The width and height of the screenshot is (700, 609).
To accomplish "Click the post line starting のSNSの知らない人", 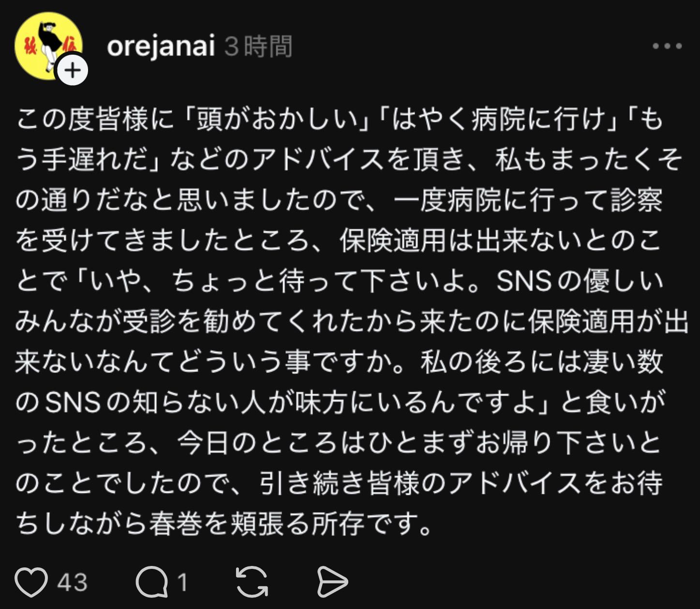I will pyautogui.click(x=339, y=402).
